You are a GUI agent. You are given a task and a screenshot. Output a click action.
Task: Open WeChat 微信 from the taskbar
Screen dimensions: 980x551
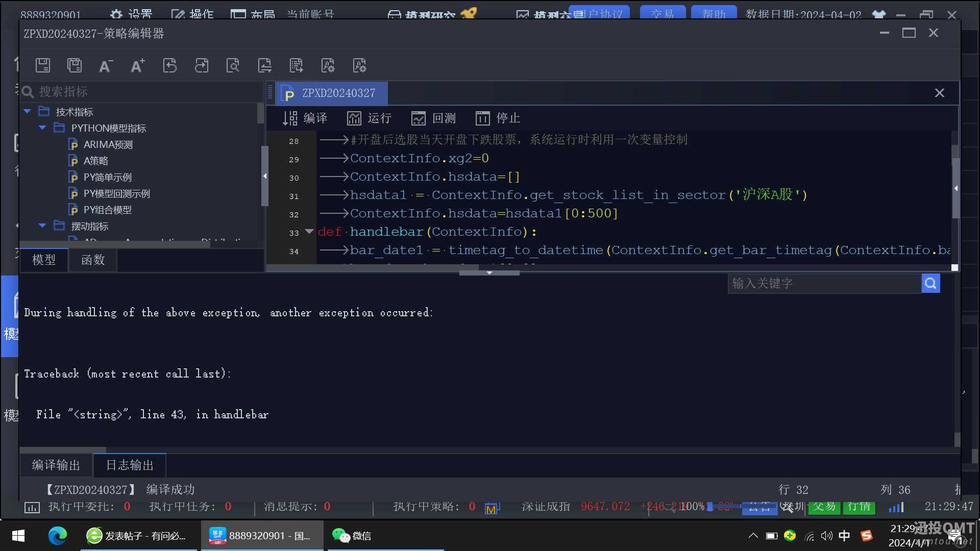[352, 536]
